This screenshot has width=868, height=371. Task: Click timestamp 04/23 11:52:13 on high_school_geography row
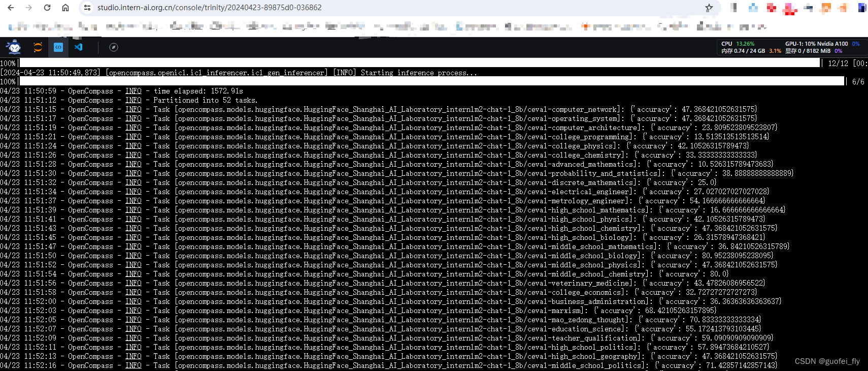tap(28, 356)
